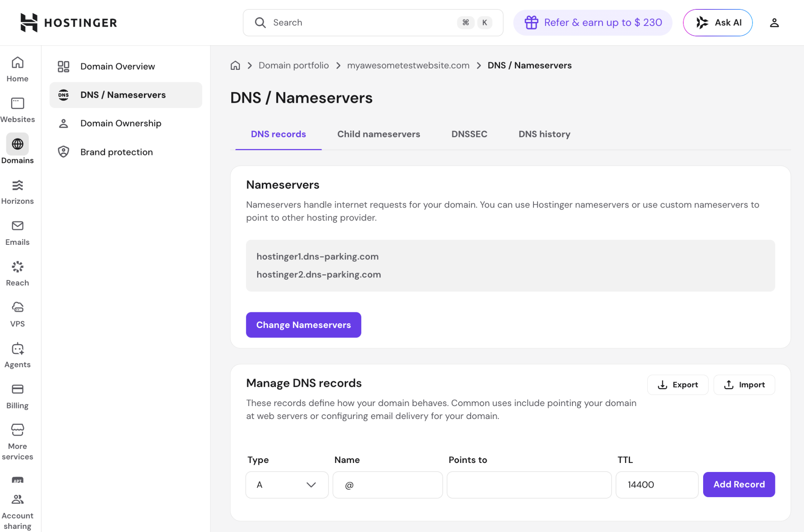Screen dimensions: 804x532
Task: Open the Emails envelope icon
Action: pyautogui.click(x=17, y=226)
